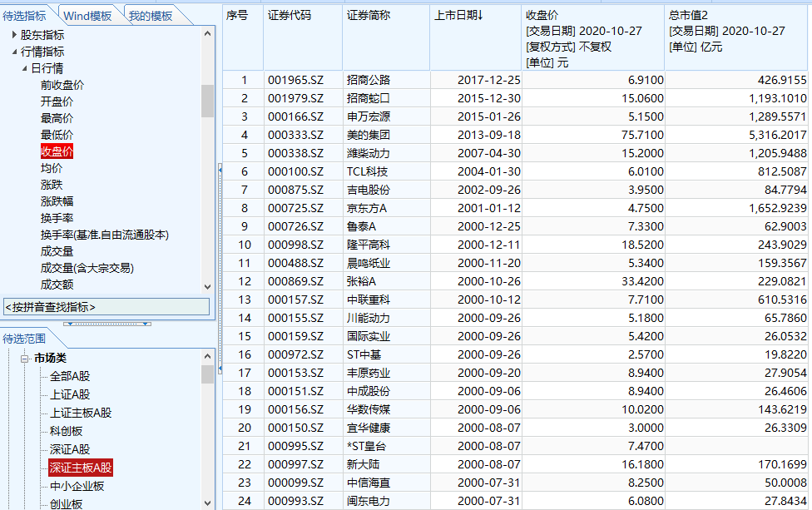Click the scope list scroll-up arrow
Image resolution: width=812 pixels, height=510 pixels.
208,356
